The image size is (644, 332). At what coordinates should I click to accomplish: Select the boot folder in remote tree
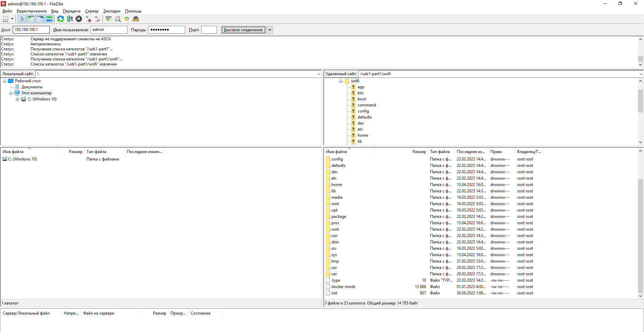point(362,99)
